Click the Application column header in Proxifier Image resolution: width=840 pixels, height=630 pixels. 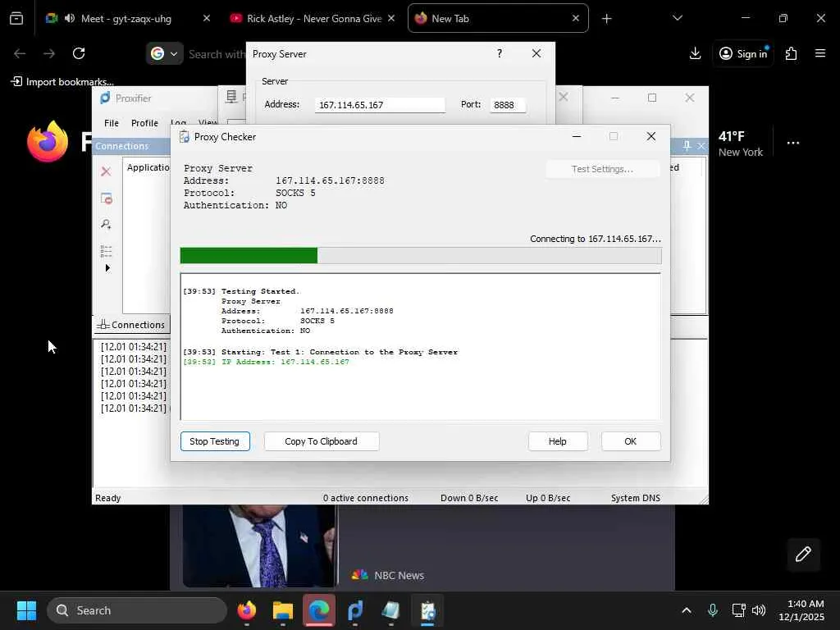[148, 167]
